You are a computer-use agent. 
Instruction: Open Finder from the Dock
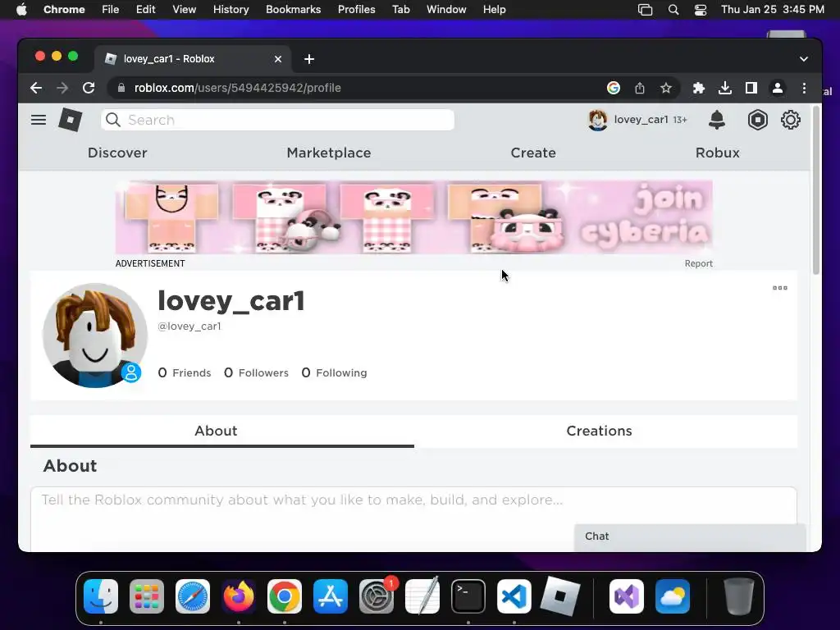[x=101, y=596]
